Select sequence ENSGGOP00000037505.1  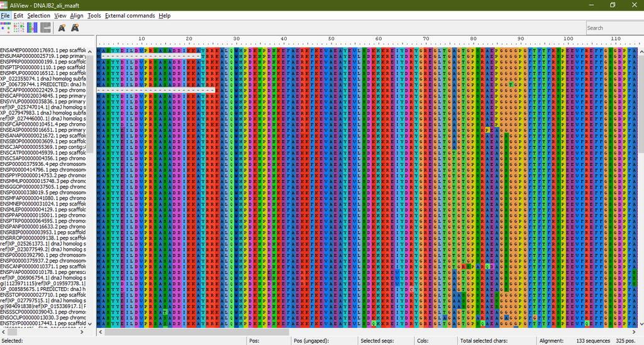pyautogui.click(x=43, y=187)
